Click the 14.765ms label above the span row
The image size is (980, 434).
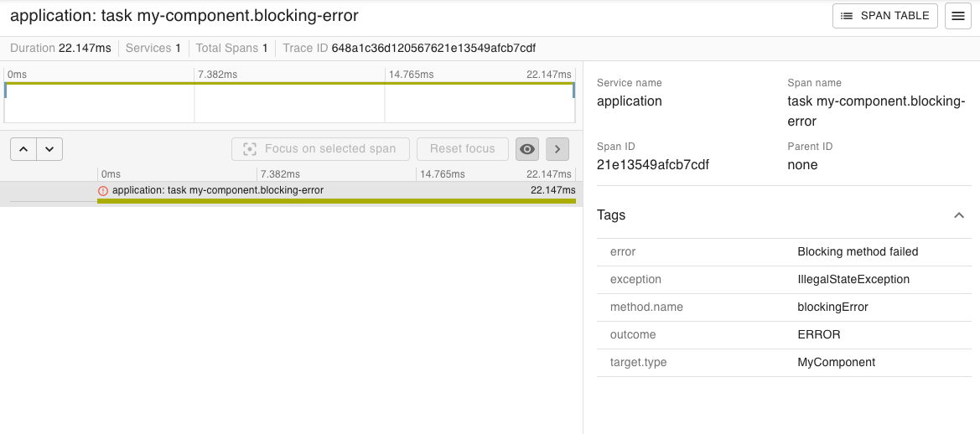pos(442,173)
